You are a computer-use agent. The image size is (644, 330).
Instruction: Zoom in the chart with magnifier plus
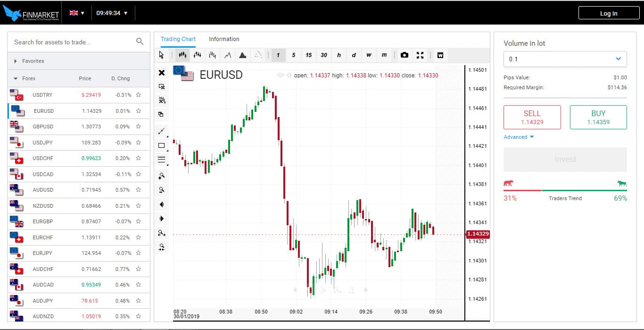tap(162, 176)
